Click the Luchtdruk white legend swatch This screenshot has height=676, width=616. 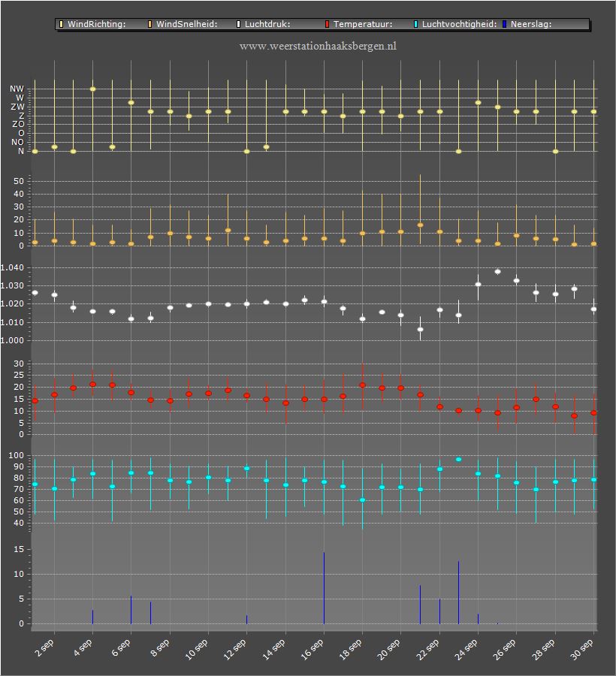click(238, 24)
